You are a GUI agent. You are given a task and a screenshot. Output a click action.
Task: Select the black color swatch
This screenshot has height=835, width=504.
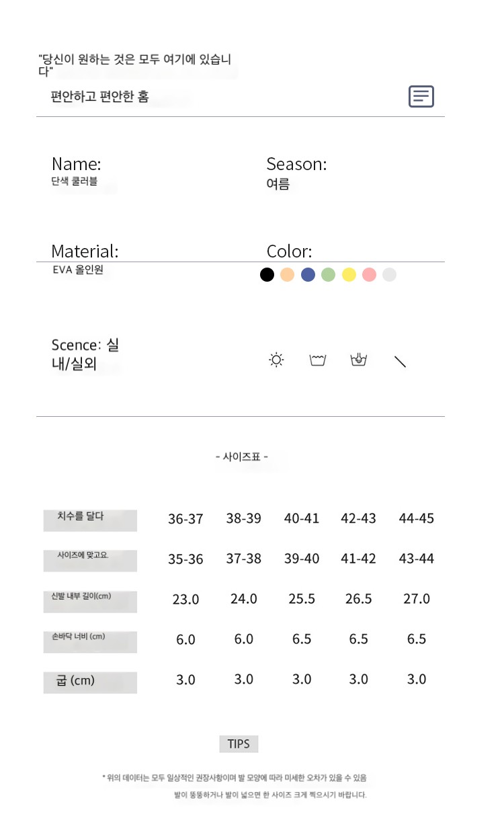[267, 274]
